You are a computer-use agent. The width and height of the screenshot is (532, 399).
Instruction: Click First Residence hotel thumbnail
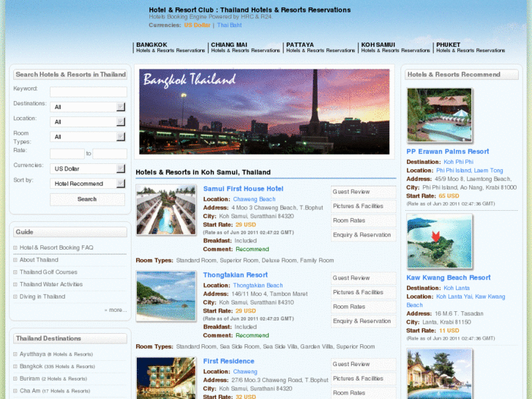[x=166, y=378]
